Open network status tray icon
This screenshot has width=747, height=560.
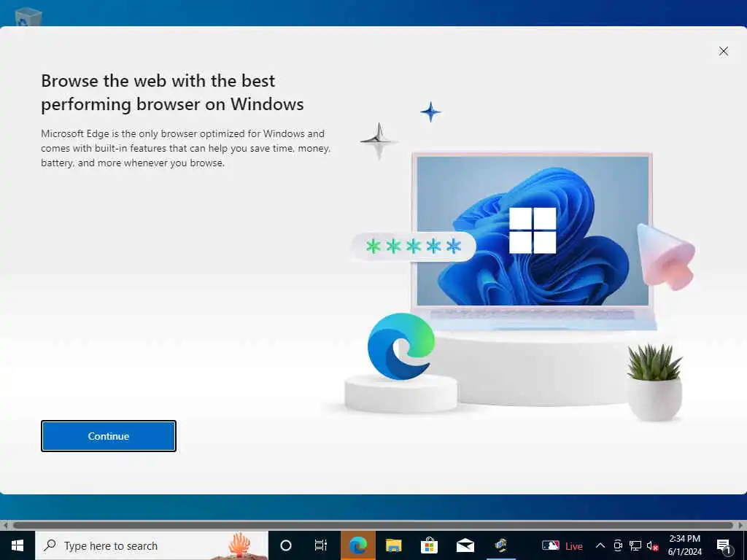tap(635, 545)
